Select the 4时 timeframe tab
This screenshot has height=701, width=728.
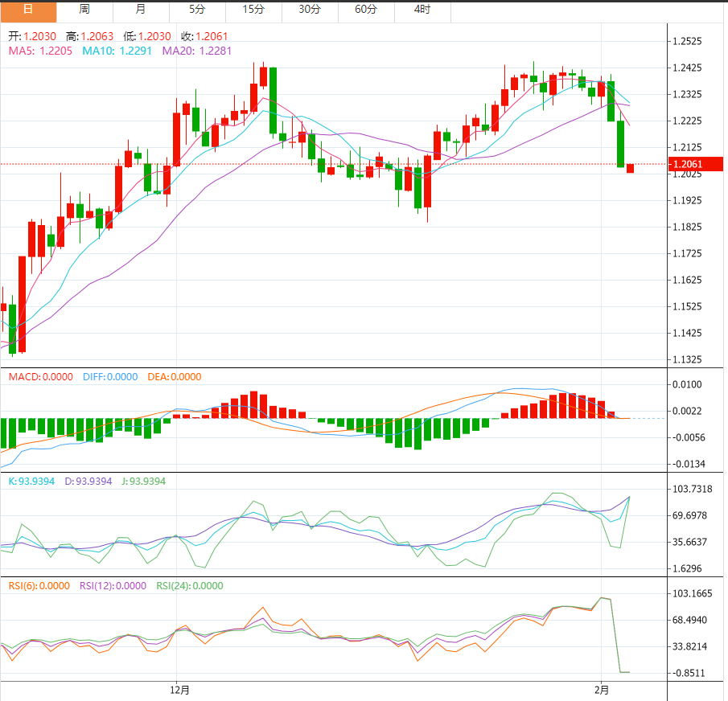[x=422, y=10]
